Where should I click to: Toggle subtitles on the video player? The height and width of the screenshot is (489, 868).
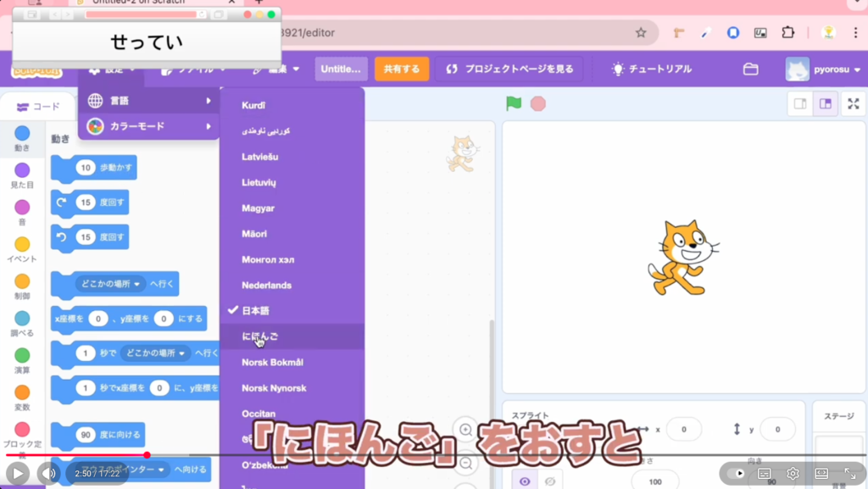pyautogui.click(x=764, y=474)
